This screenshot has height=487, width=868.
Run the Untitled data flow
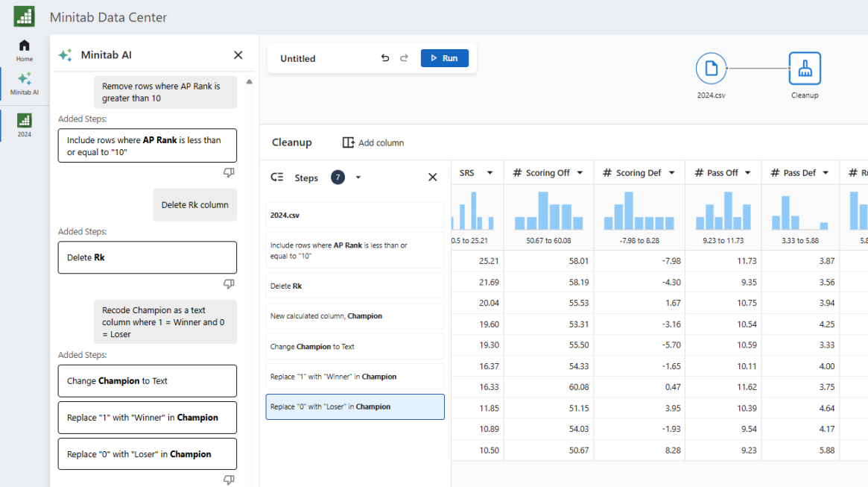pyautogui.click(x=444, y=58)
